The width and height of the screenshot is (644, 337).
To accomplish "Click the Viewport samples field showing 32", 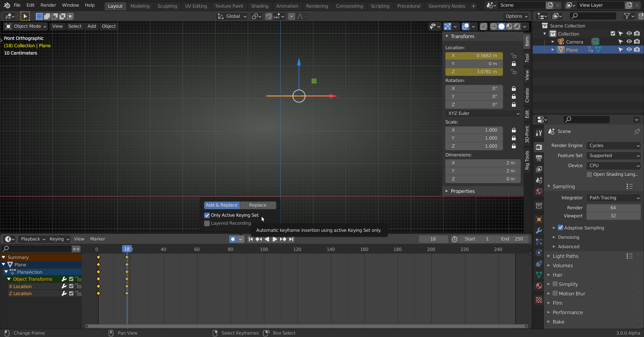I will [x=613, y=216].
